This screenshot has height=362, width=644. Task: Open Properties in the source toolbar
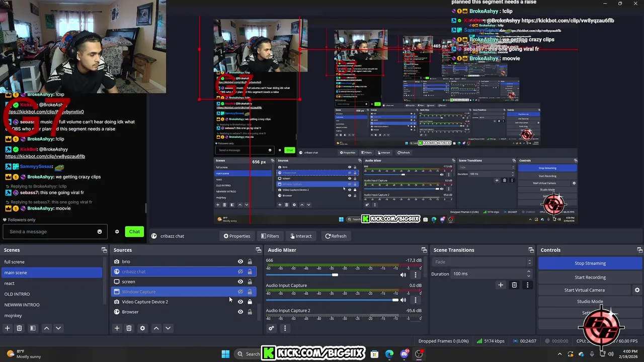point(237,236)
